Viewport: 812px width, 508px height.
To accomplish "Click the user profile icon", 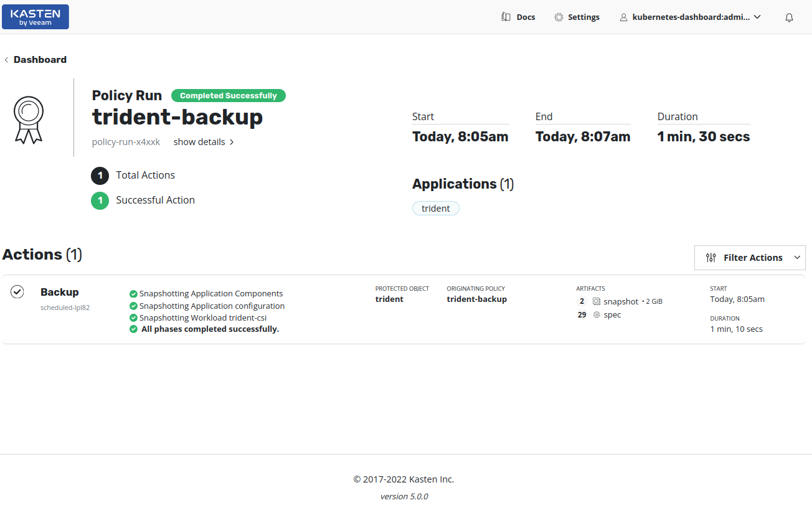I will [x=623, y=17].
